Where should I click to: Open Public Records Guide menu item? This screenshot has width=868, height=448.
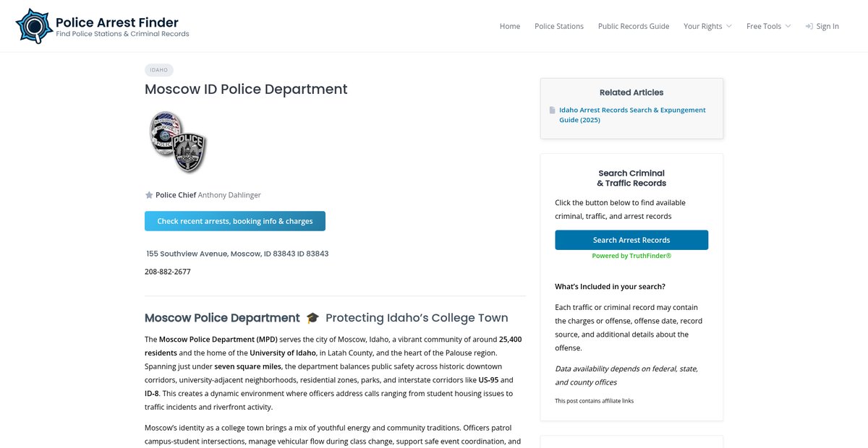click(x=634, y=26)
